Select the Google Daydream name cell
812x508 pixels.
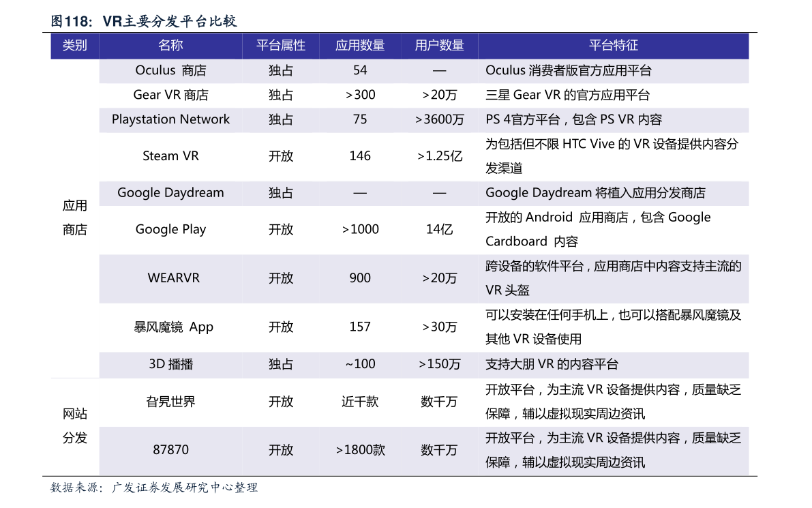point(170,193)
